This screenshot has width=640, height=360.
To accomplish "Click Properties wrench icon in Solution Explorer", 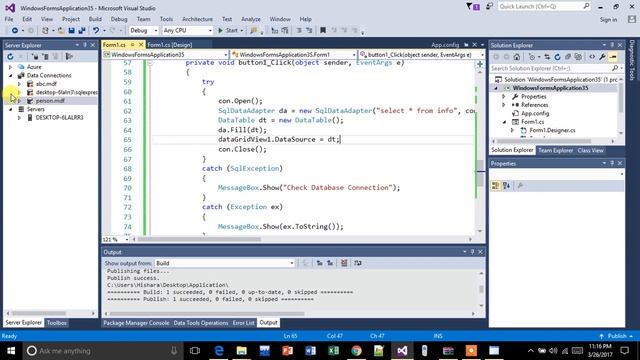I will coord(602,57).
